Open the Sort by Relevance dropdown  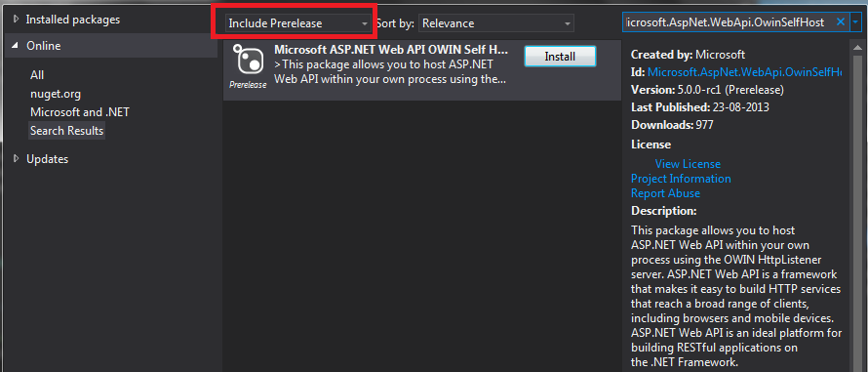(x=496, y=23)
